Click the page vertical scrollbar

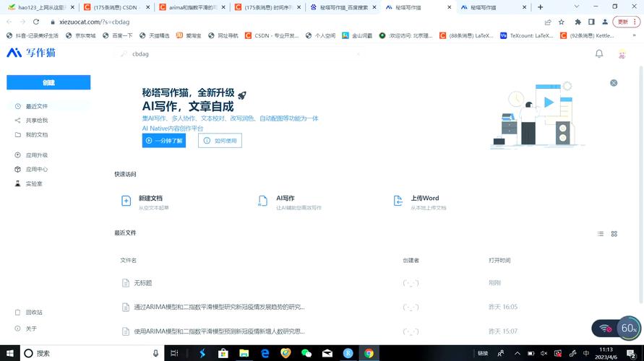tap(641, 185)
